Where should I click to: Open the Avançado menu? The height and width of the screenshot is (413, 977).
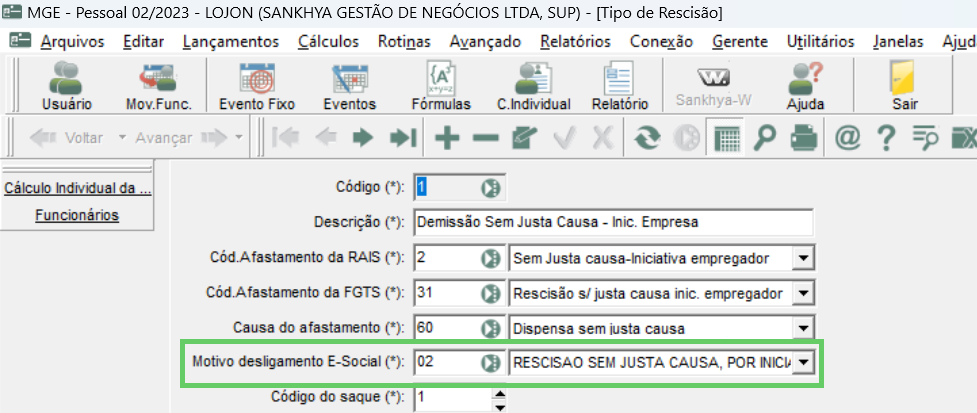coord(485,42)
